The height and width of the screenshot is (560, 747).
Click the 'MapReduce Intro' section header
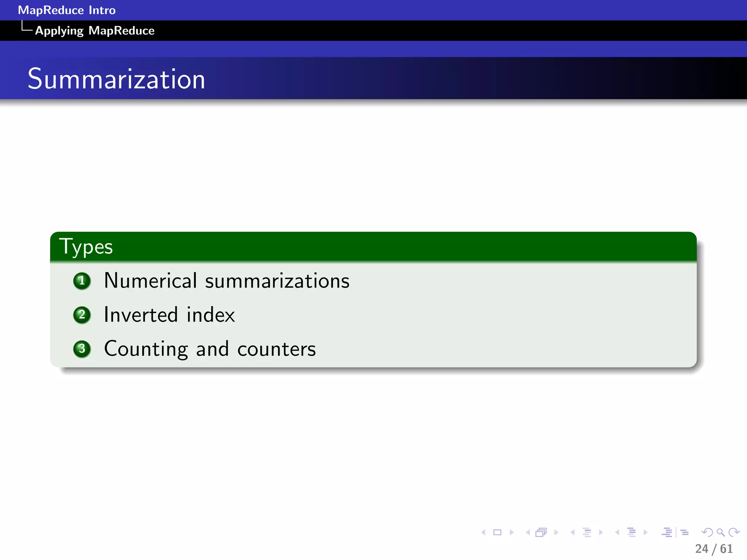tap(67, 10)
